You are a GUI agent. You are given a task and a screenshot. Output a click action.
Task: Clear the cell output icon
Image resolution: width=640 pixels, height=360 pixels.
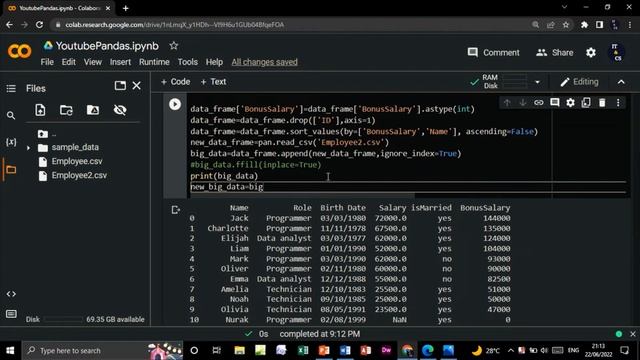pos(176,210)
